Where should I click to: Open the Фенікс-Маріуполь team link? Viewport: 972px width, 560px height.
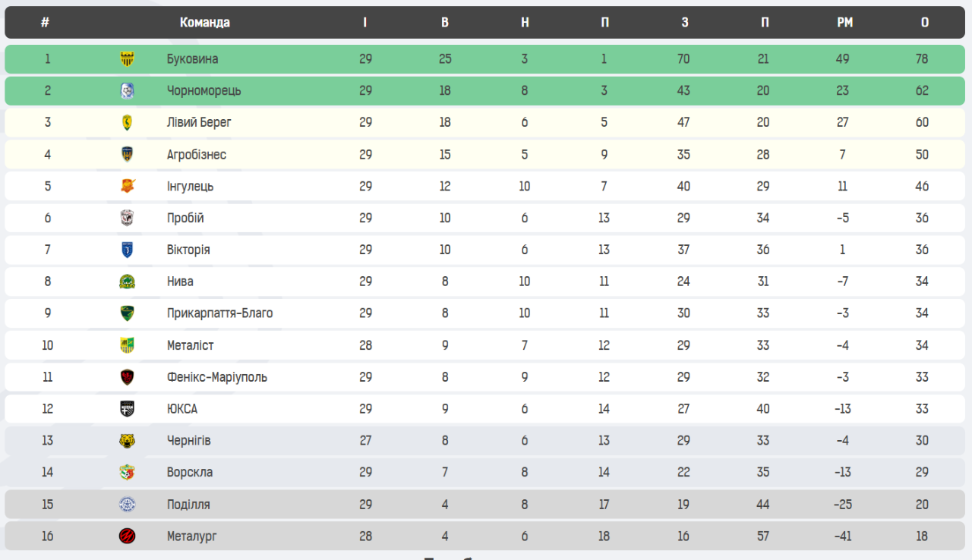216,377
